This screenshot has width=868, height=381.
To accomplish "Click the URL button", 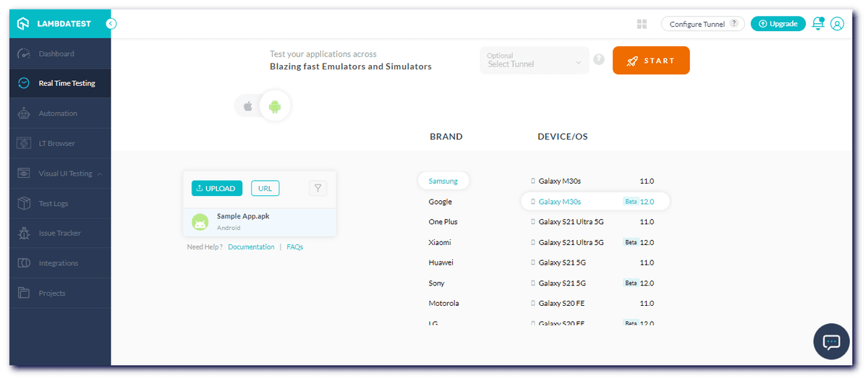I will (x=265, y=189).
